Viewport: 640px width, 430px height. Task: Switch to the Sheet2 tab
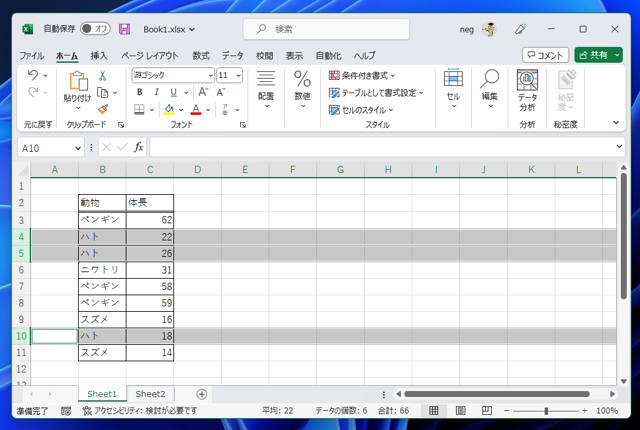(150, 394)
